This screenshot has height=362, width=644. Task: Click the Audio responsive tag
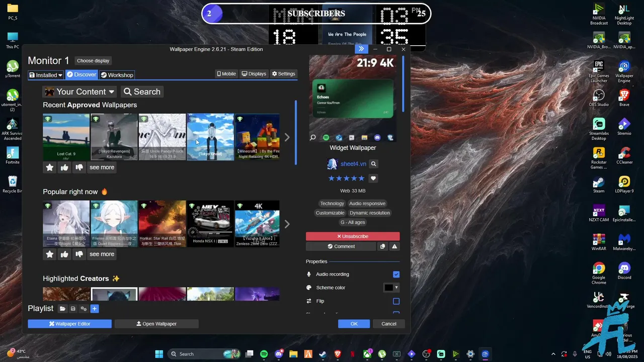click(x=367, y=204)
